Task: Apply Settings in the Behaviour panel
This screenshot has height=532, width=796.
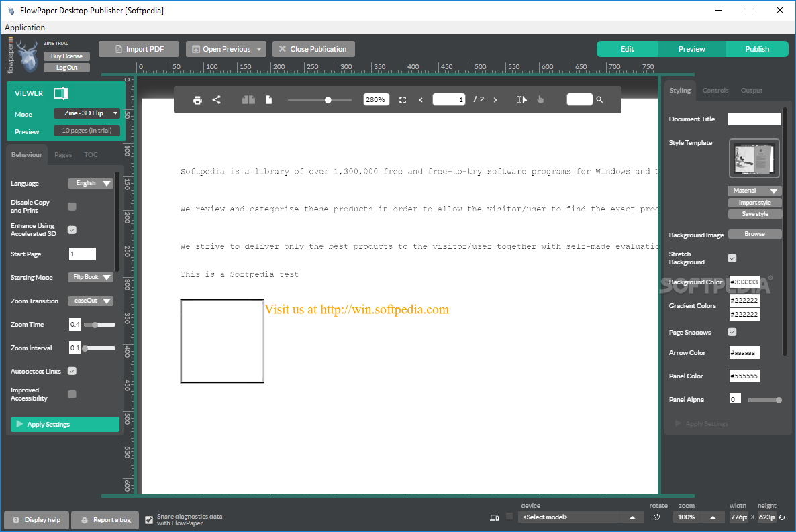Action: point(65,424)
